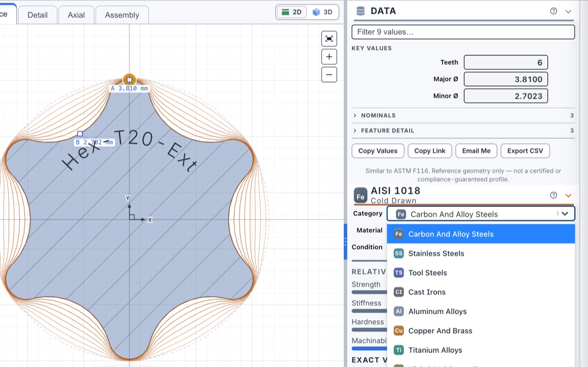Screen dimensions: 588x367
Task: Click the Copy Values button
Action: pos(378,151)
